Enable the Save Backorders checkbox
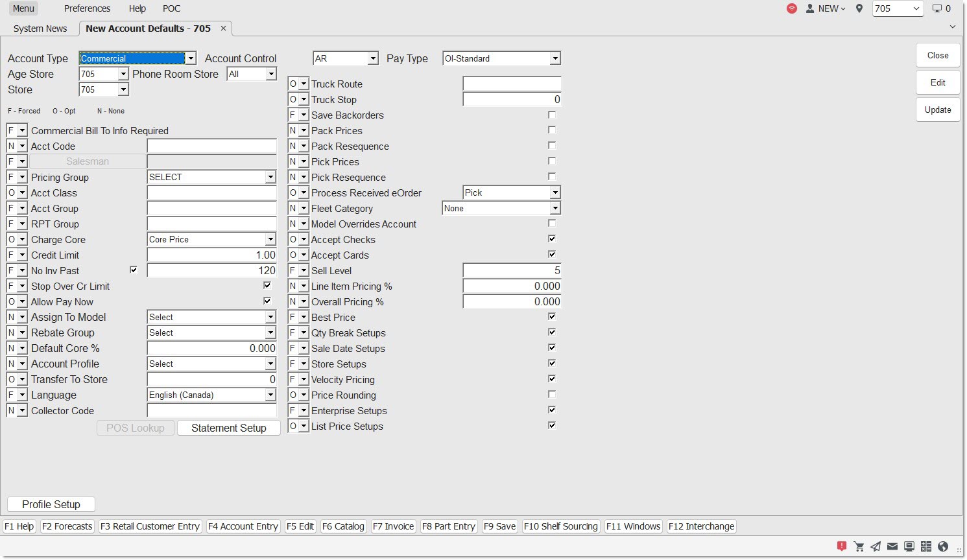Screen dimensions: 967x560 coord(552,115)
